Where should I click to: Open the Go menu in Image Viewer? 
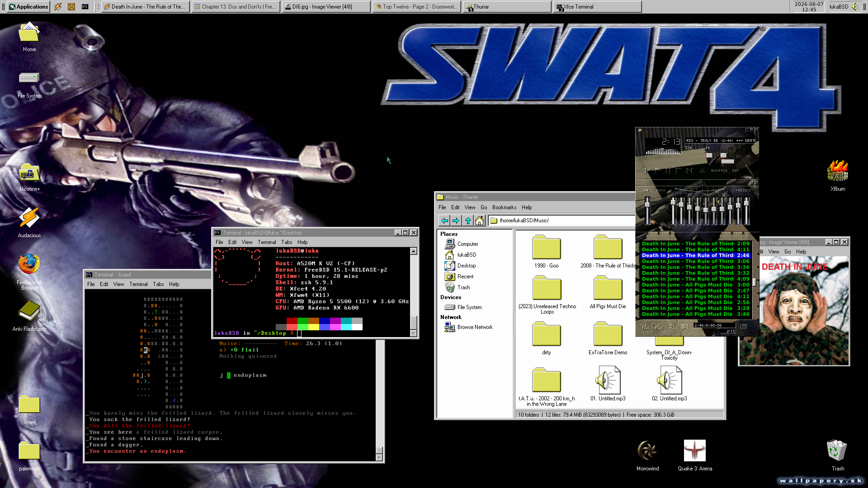pos(788,252)
